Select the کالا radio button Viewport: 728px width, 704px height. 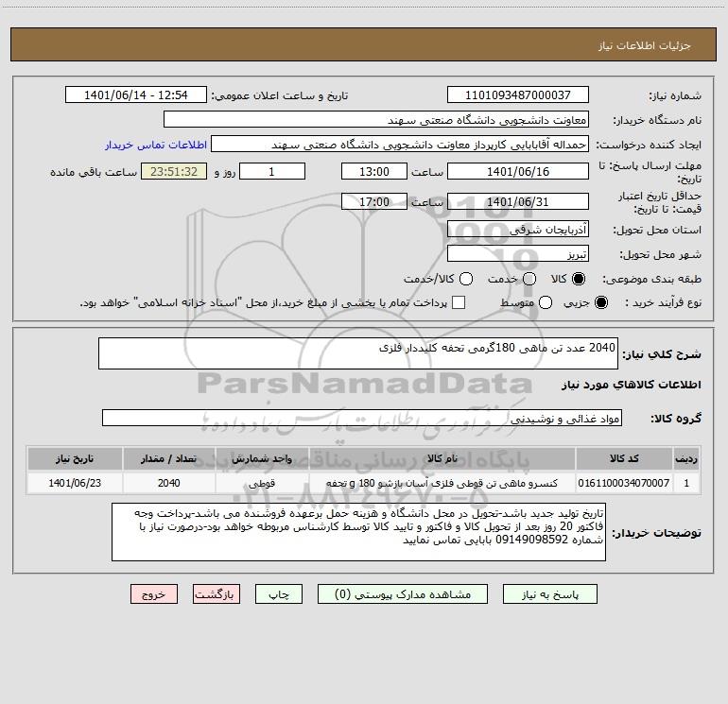point(579,279)
